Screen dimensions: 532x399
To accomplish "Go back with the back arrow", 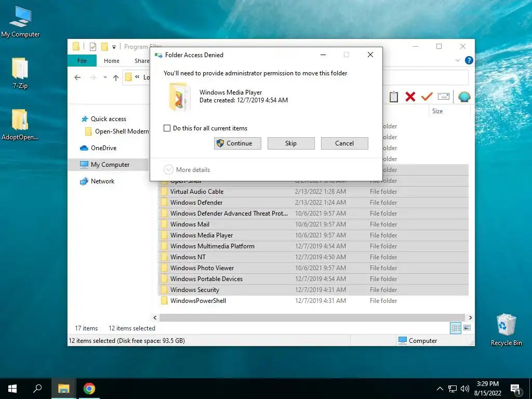I will pyautogui.click(x=77, y=77).
